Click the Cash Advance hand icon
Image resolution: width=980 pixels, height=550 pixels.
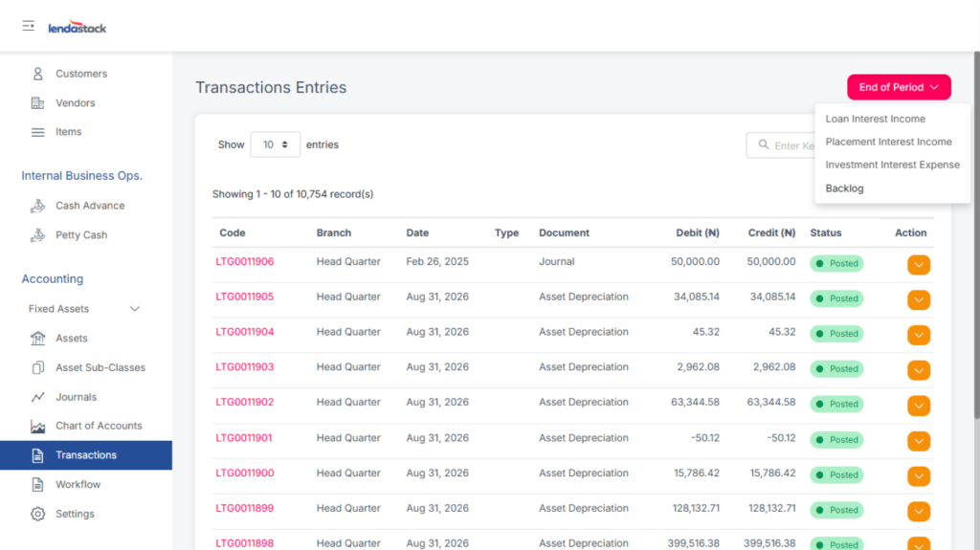pyautogui.click(x=38, y=206)
